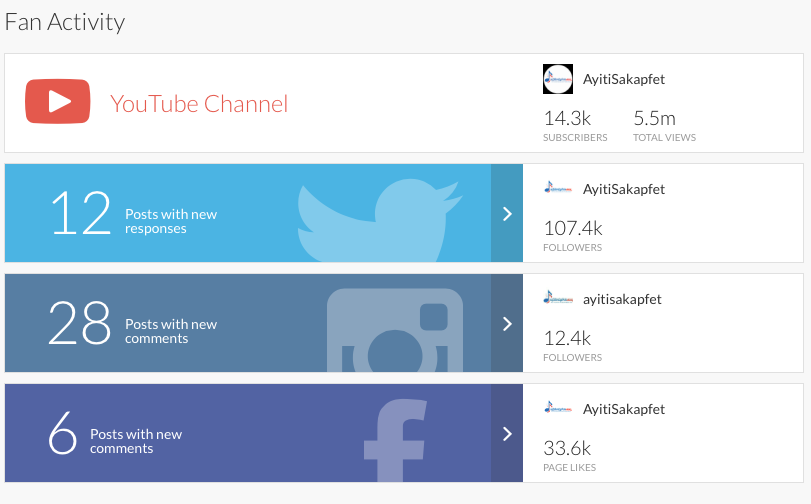Image resolution: width=811 pixels, height=504 pixels.
Task: Click the Twitter bird icon
Action: point(380,220)
